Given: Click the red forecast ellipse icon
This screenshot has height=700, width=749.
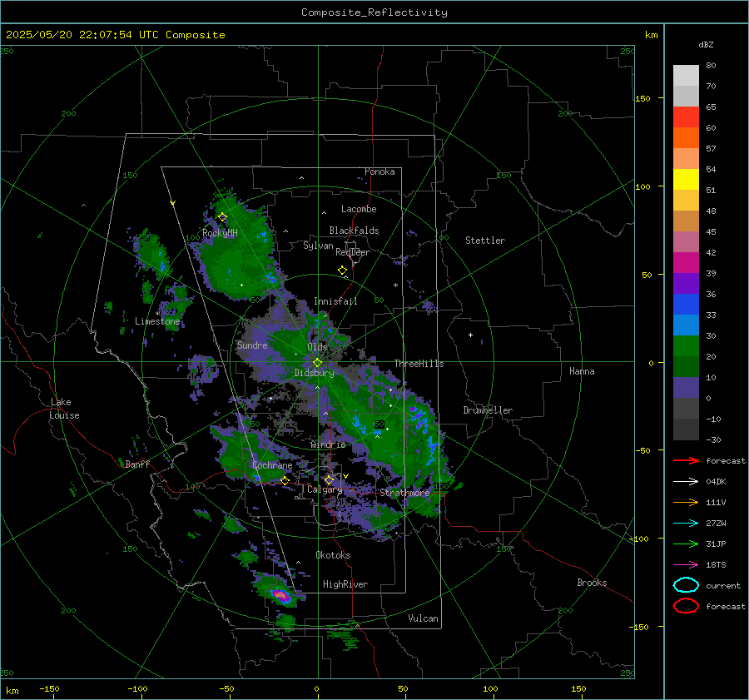Looking at the screenshot, I should pyautogui.click(x=686, y=606).
